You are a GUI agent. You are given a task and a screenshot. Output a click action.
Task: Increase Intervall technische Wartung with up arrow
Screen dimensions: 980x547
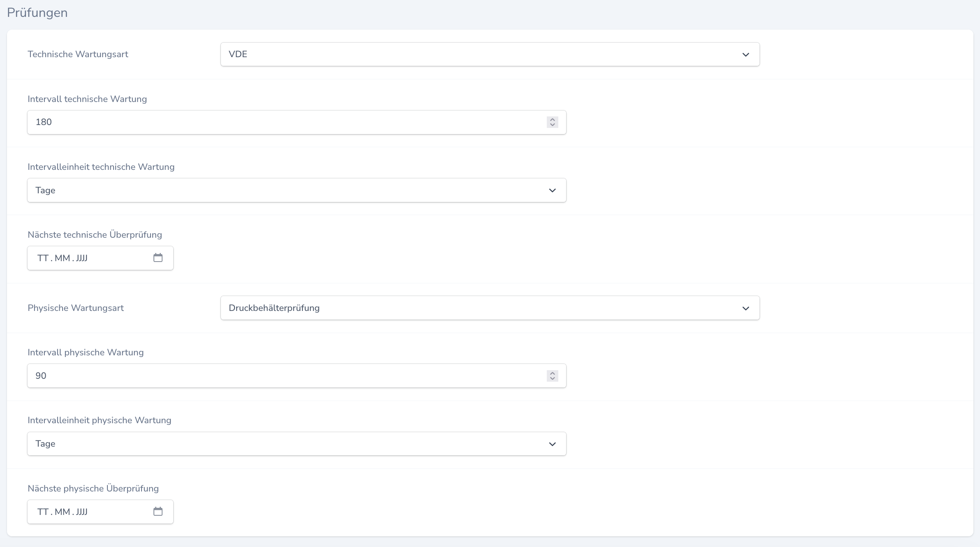pyautogui.click(x=553, y=120)
